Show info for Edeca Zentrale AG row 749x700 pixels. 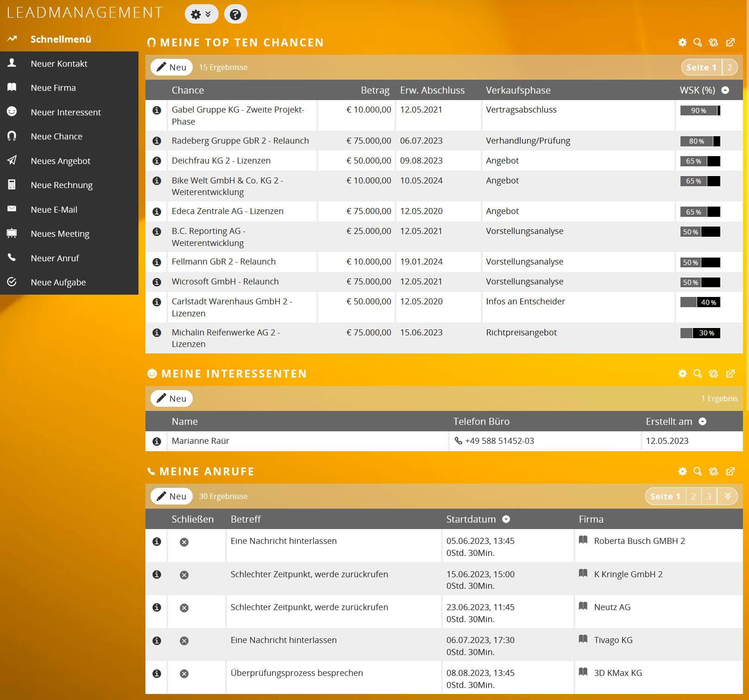pyautogui.click(x=157, y=212)
